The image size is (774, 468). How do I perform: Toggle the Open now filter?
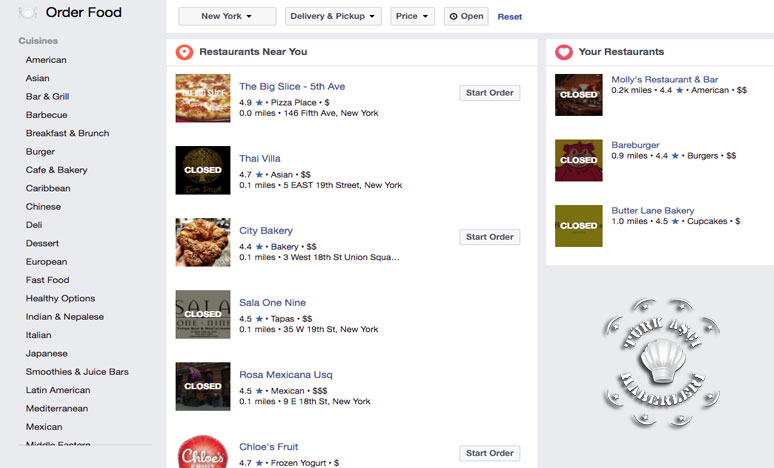pos(466,16)
